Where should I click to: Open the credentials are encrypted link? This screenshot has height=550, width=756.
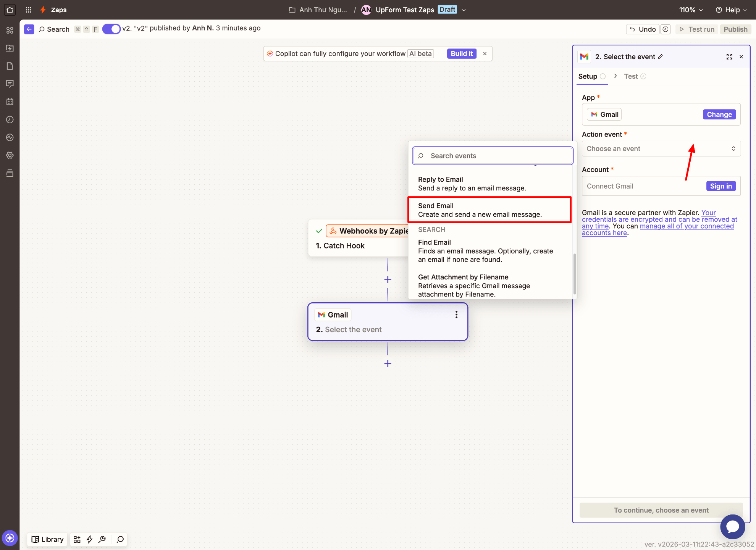pyautogui.click(x=659, y=219)
